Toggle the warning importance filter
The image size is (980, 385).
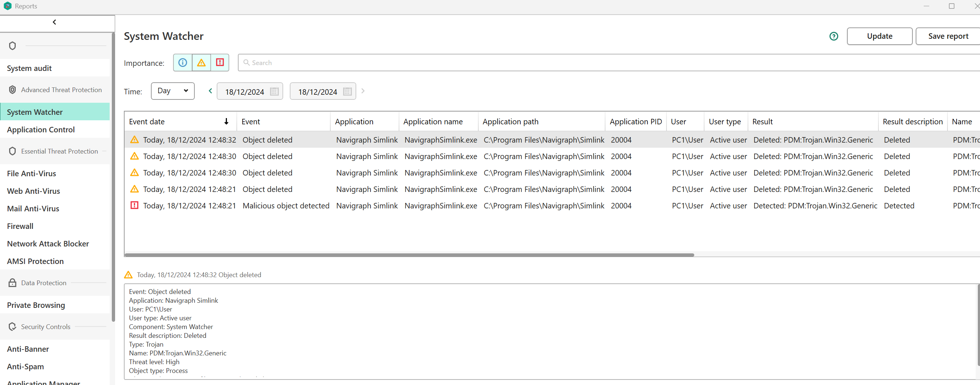click(201, 63)
